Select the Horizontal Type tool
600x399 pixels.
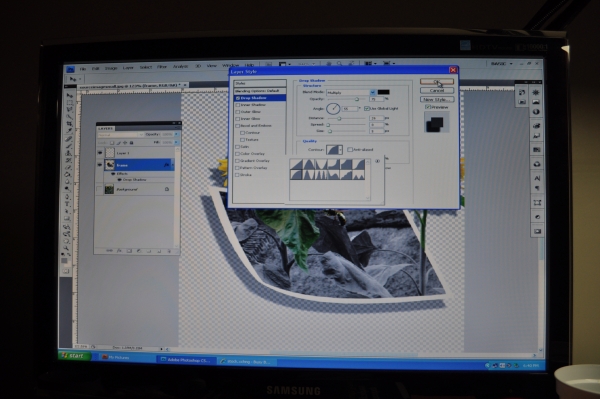67,204
